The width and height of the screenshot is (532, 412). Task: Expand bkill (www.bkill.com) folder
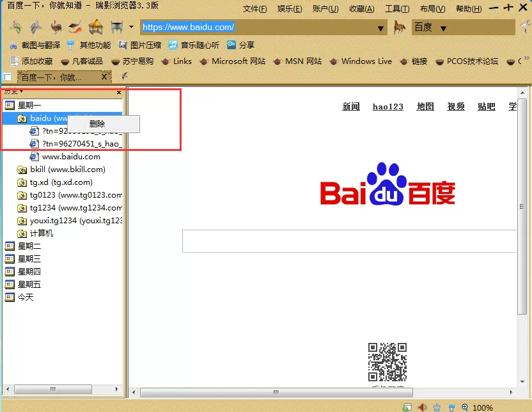[x=61, y=170]
